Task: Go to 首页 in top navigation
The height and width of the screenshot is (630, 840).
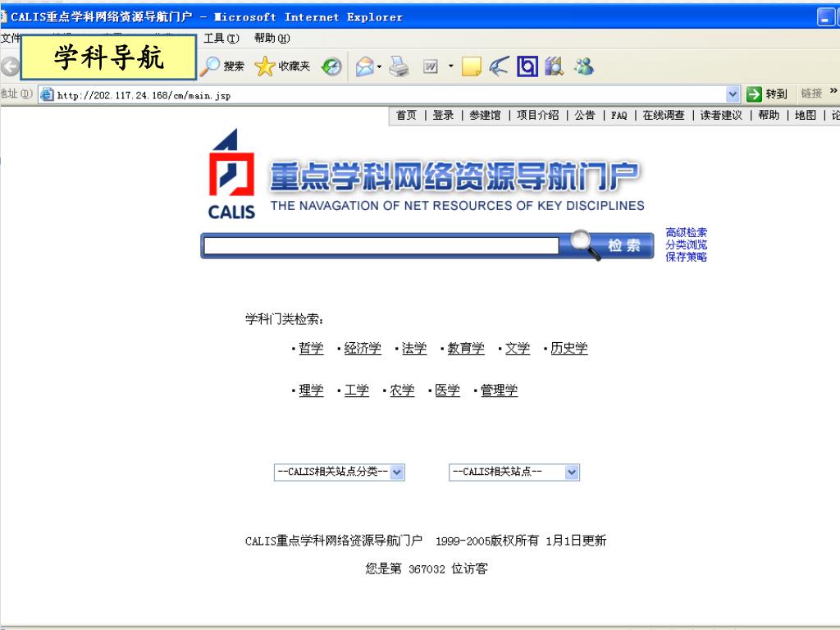Action: click(x=406, y=115)
